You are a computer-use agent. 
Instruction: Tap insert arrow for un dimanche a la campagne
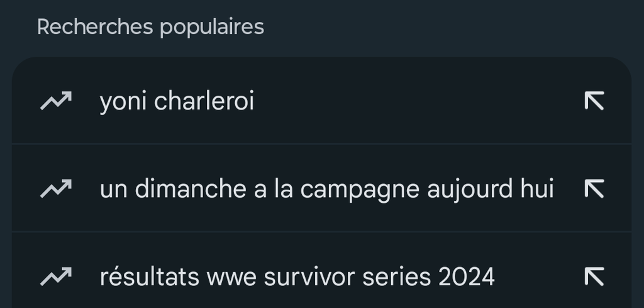(x=594, y=189)
